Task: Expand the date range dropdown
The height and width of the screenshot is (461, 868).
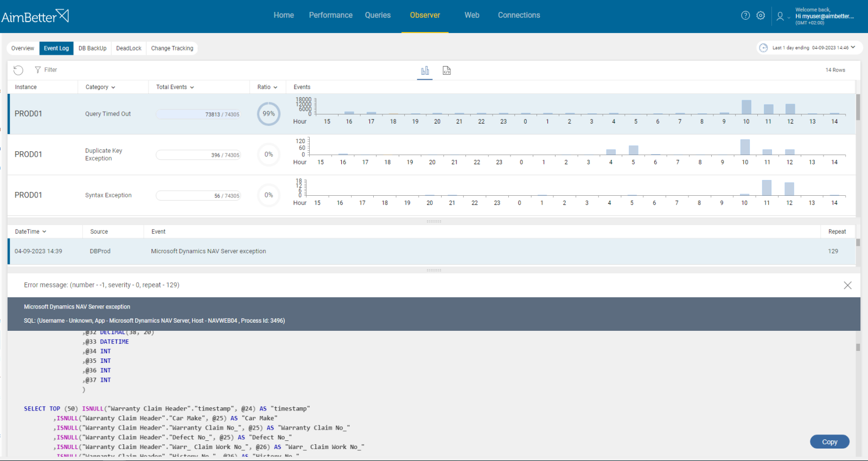Action: 853,48
